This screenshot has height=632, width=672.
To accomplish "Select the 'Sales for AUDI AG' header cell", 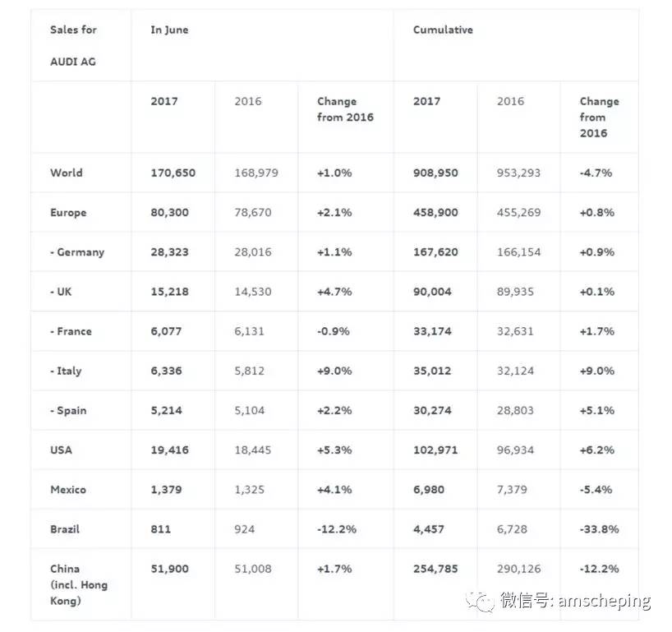I will click(73, 45).
